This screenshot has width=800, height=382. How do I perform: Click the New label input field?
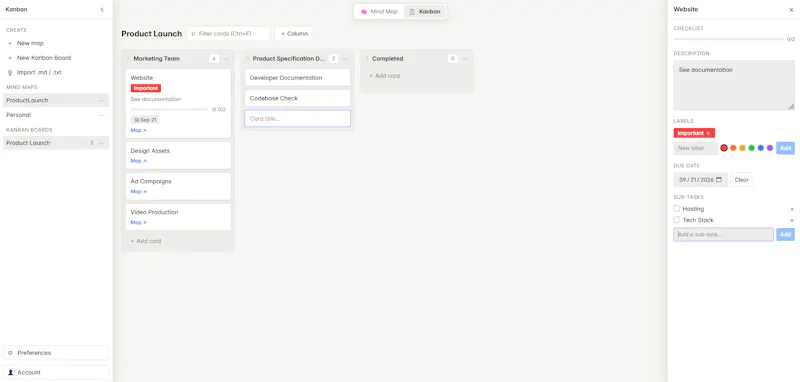point(695,148)
